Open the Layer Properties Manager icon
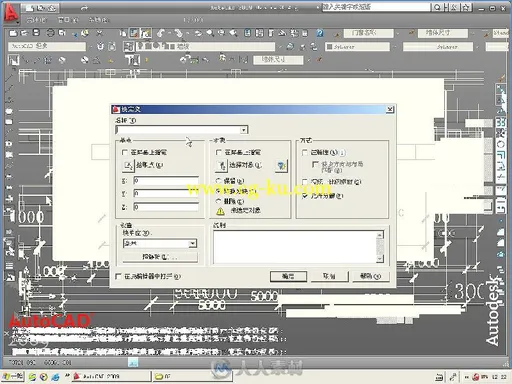Viewport: 512px width, 384px height. [129, 47]
